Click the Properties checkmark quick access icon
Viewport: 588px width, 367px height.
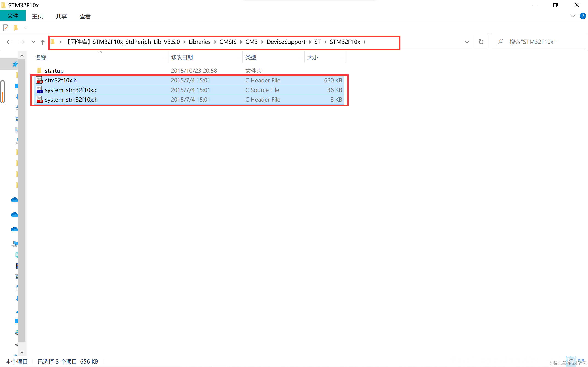(x=6, y=28)
